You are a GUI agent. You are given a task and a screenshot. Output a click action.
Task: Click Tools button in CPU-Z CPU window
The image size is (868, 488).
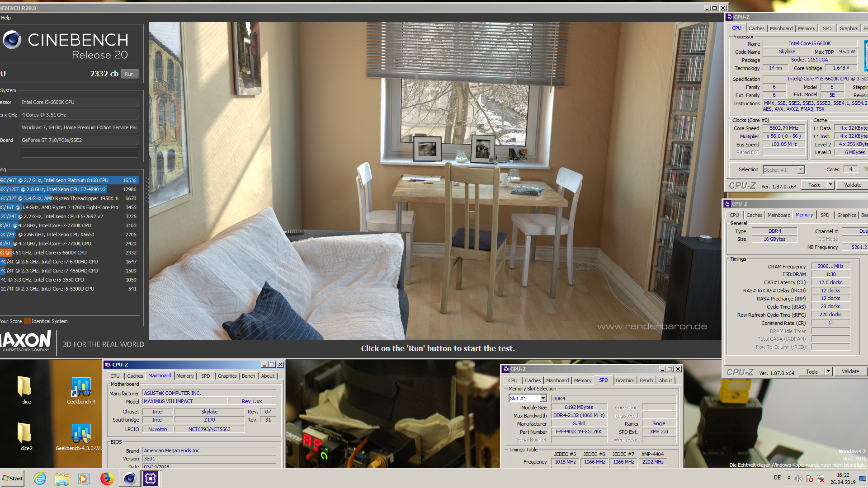click(x=814, y=185)
